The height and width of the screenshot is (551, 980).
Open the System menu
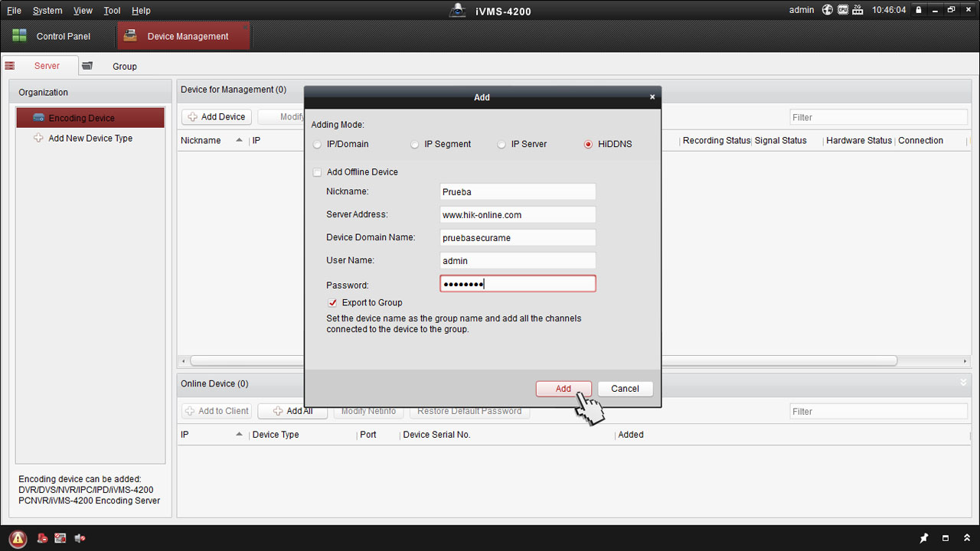(47, 11)
